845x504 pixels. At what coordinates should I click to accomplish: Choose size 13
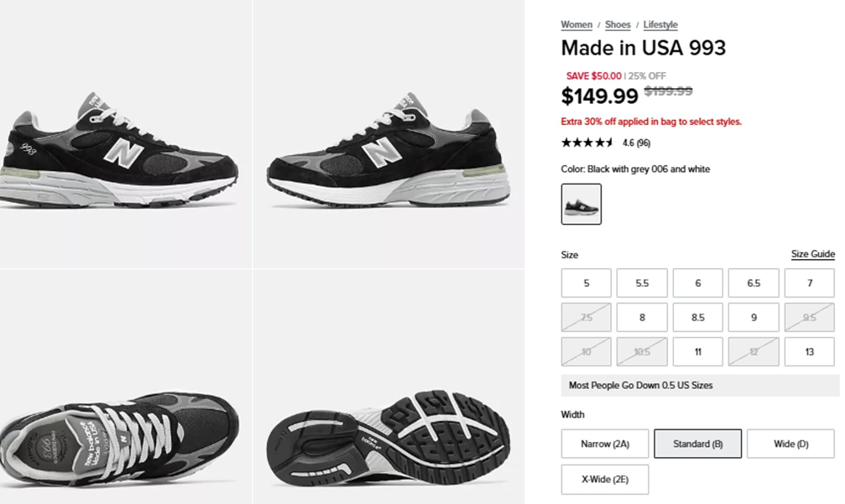(x=810, y=352)
